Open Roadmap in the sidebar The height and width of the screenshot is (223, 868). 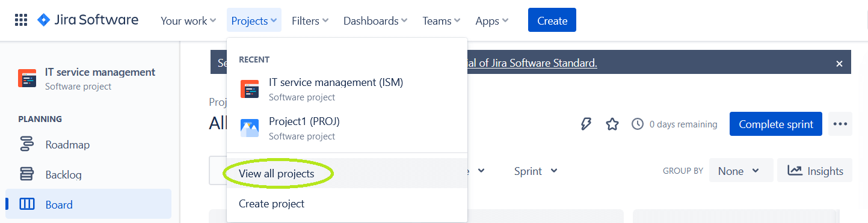[88, 145]
